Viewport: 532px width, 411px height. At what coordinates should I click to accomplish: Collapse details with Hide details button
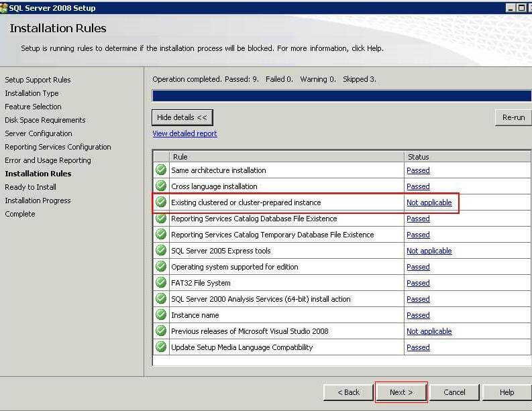point(182,117)
